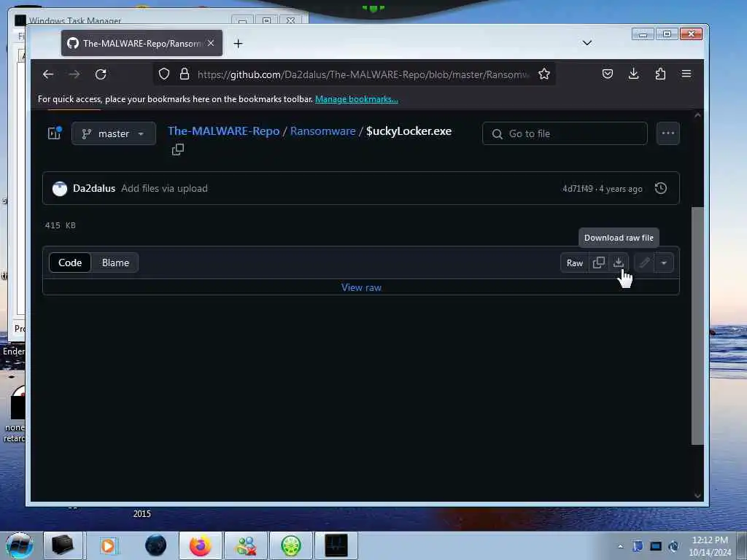Open the two-people users taskbar icon
The image size is (747, 560).
pyautogui.click(x=246, y=545)
